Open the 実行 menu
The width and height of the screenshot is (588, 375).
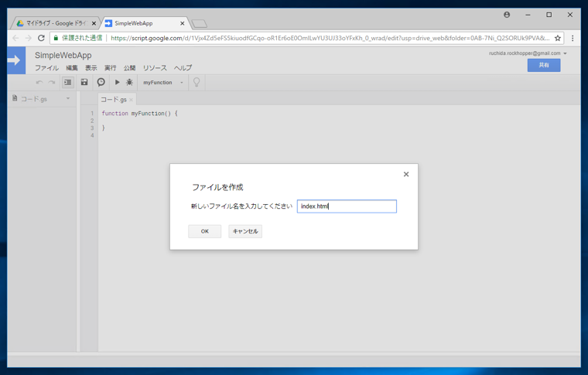[110, 68]
